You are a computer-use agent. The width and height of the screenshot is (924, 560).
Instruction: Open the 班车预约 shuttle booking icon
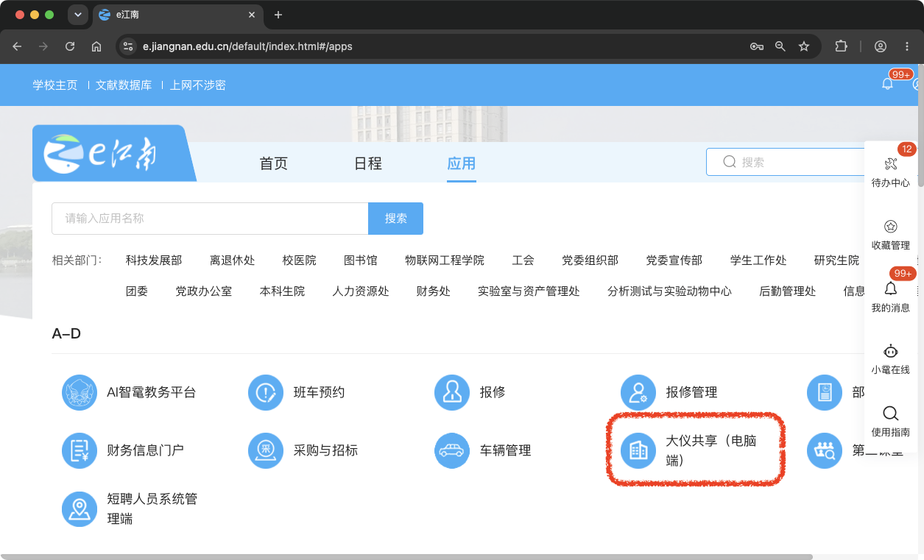point(266,392)
